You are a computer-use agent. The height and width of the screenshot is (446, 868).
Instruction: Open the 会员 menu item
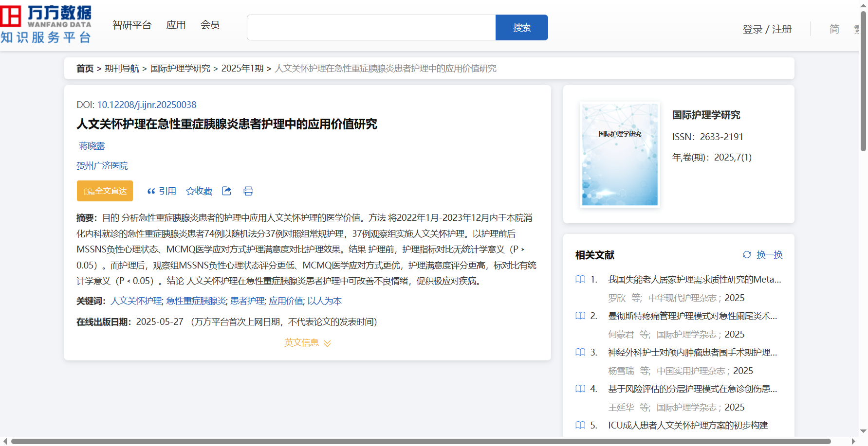210,25
